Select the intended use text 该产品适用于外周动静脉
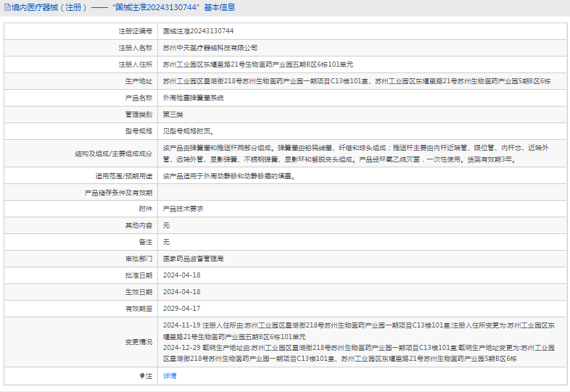The width and height of the screenshot is (570, 392). click(229, 176)
